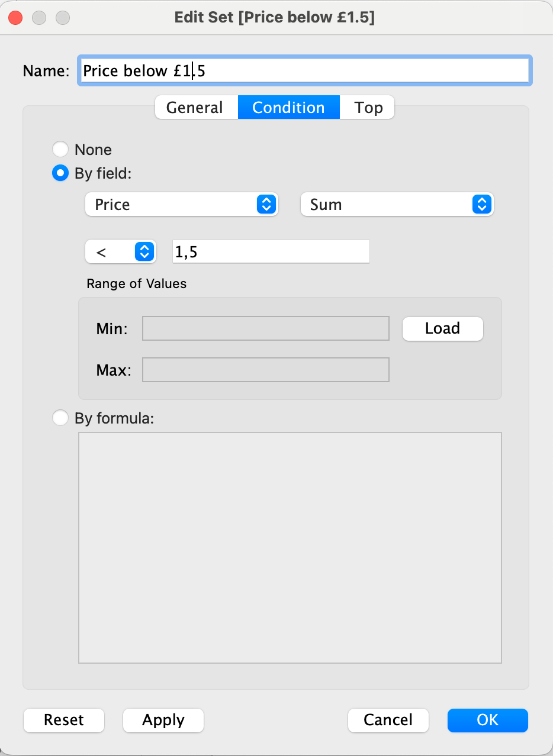The width and height of the screenshot is (553, 756).
Task: Open the Price field dropdown
Action: click(x=182, y=205)
